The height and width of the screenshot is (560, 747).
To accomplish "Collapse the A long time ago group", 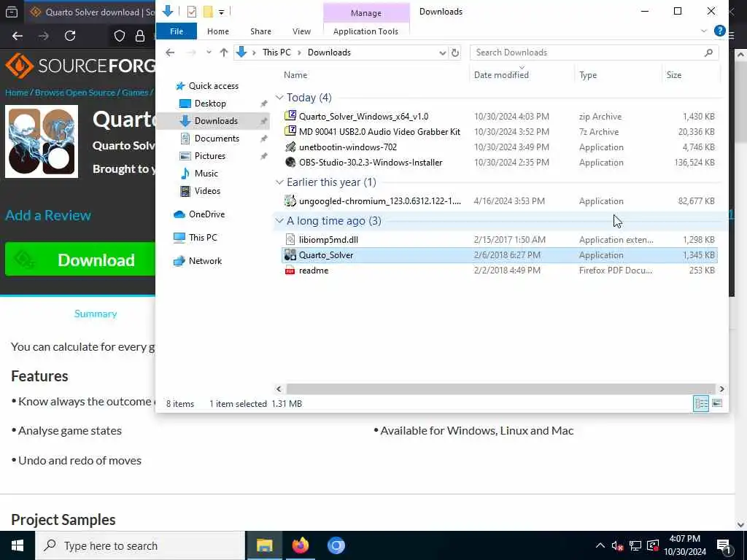I will pyautogui.click(x=279, y=220).
